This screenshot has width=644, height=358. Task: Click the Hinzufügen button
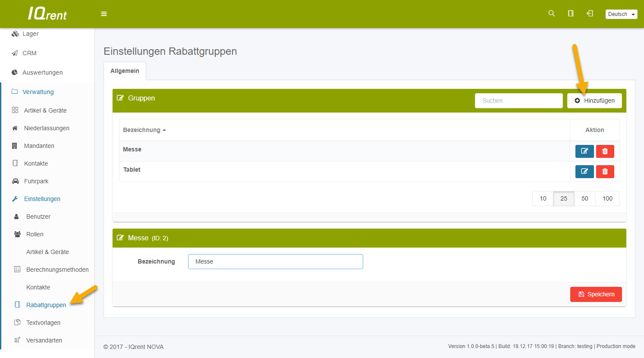[594, 100]
